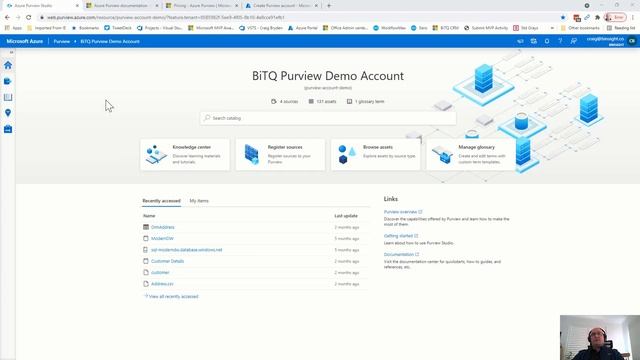
Task: Open the Home icon in left sidebar
Action: pyautogui.click(x=8, y=65)
